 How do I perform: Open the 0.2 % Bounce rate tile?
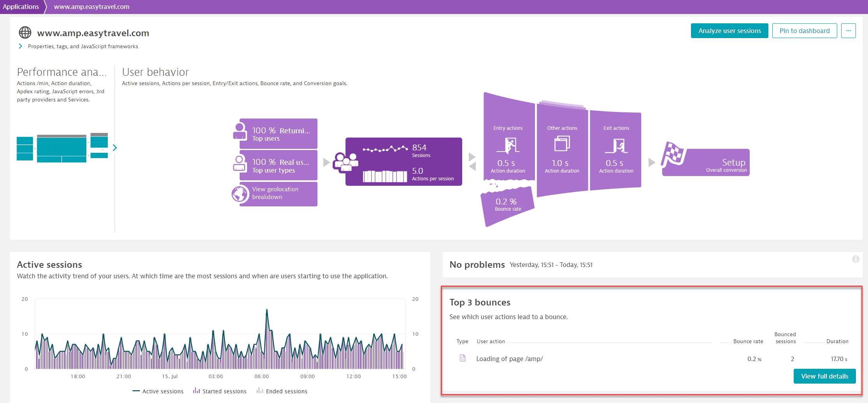(507, 205)
